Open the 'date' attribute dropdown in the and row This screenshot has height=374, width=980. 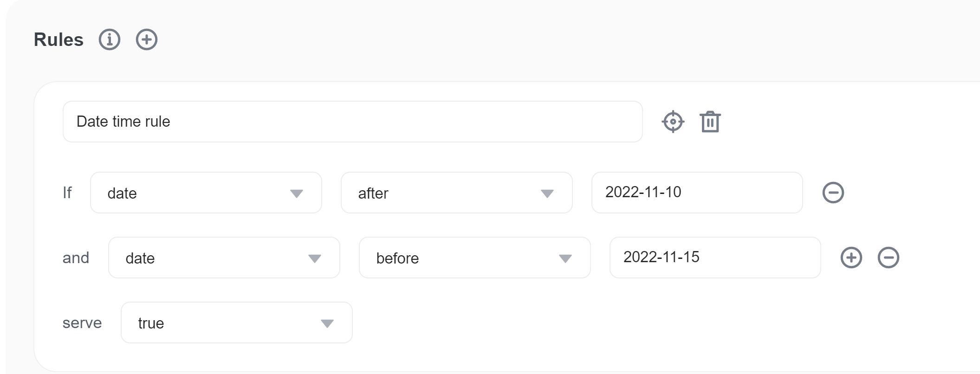click(224, 258)
